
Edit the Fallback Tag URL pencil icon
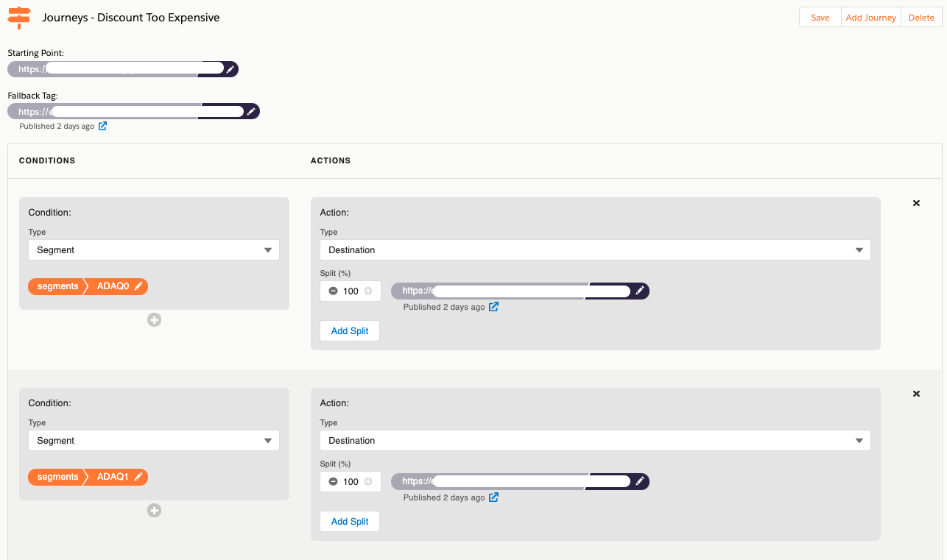251,112
